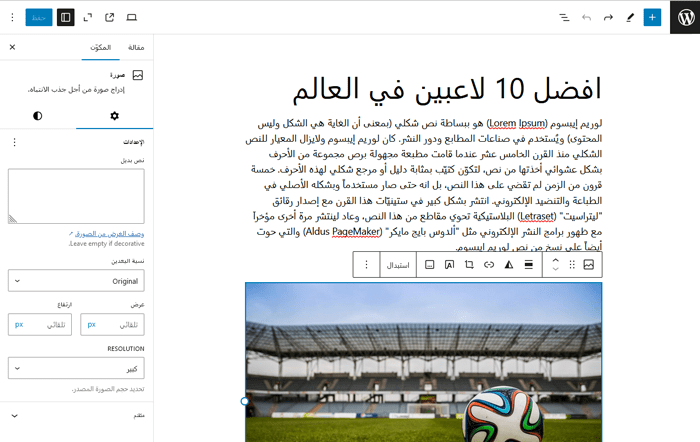Click the insert link icon in block toolbar

(489, 265)
